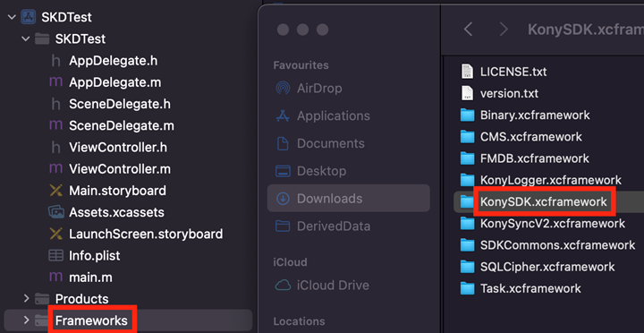
Task: Click the SKDTest project name at top
Action: (66, 17)
